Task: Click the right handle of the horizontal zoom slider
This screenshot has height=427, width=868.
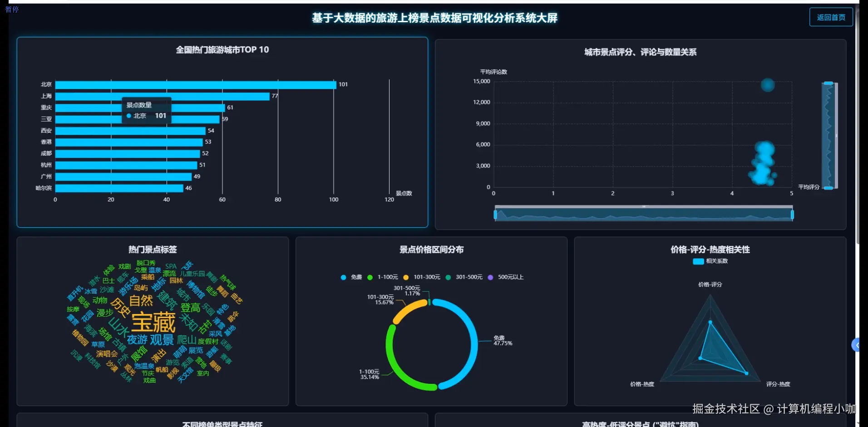Action: tap(792, 215)
